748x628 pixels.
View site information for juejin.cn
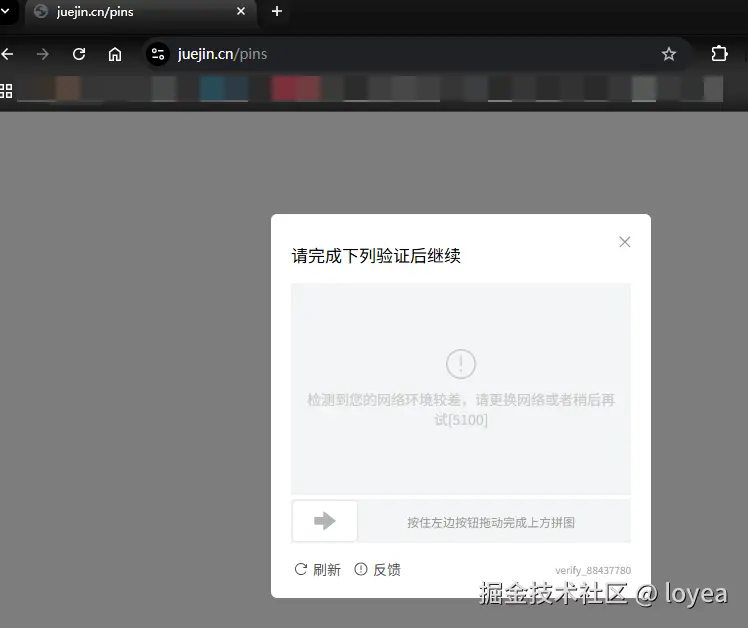pyautogui.click(x=158, y=54)
